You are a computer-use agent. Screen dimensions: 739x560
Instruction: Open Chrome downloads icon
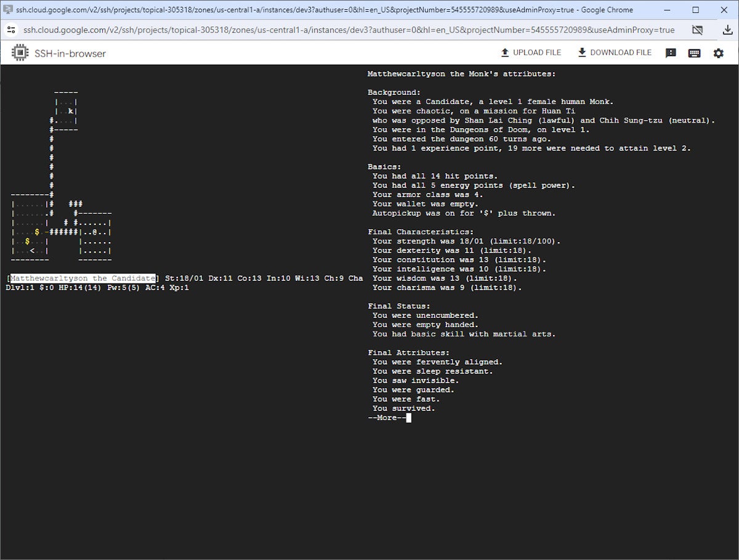(727, 30)
